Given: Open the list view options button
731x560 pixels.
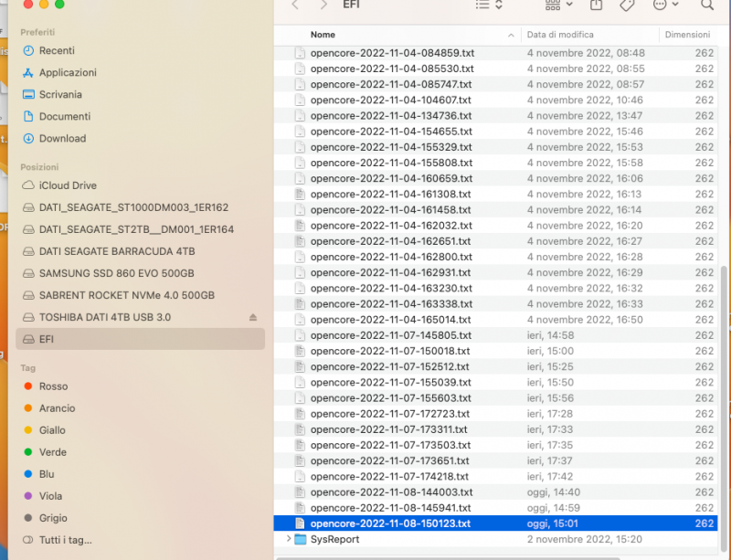Looking at the screenshot, I should (x=489, y=5).
